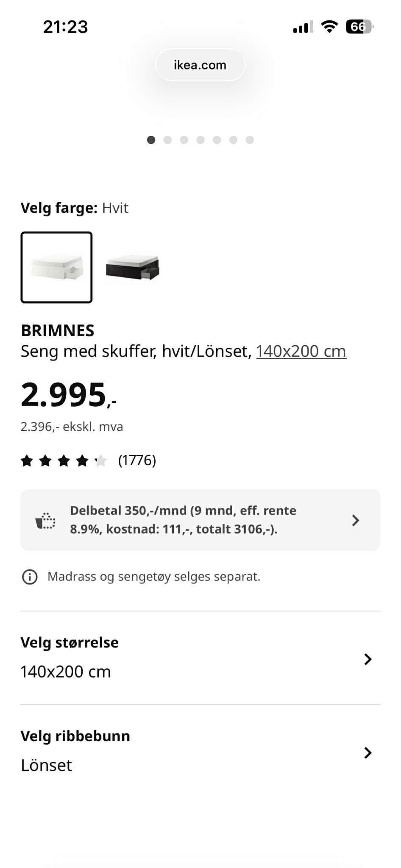This screenshot has height=868, width=401.
Task: Tap the Wi-Fi status icon
Action: (x=329, y=27)
